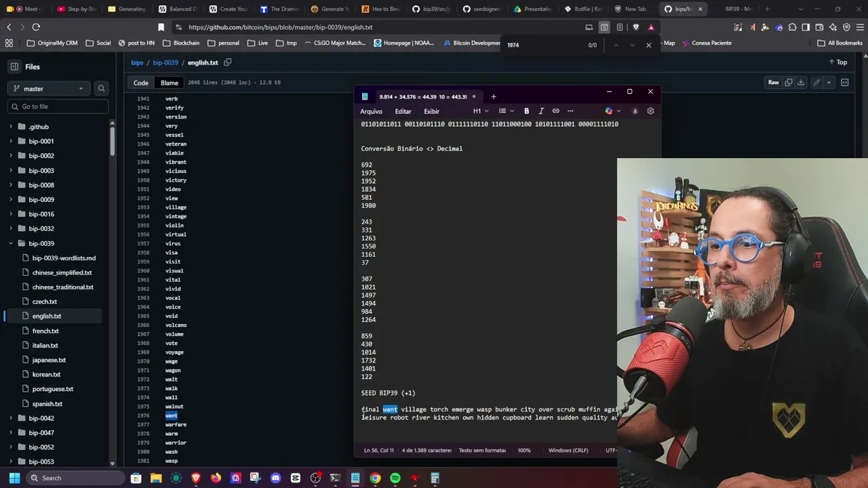
Task: Open the Copilot dropdown arrow in Notepad
Action: [x=618, y=111]
